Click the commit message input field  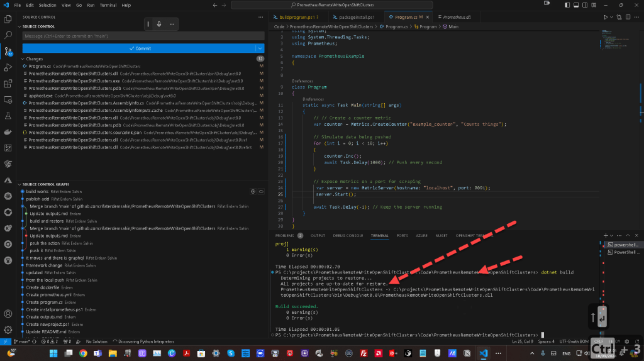(x=143, y=36)
